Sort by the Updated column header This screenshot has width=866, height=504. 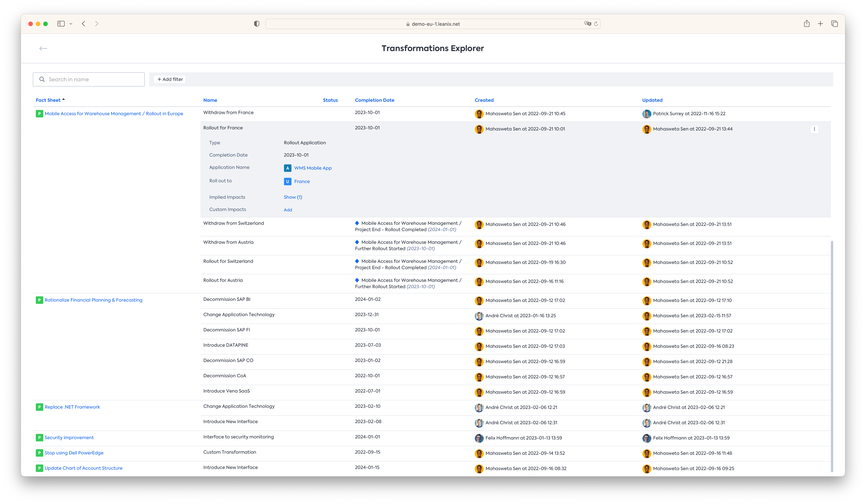click(x=652, y=100)
